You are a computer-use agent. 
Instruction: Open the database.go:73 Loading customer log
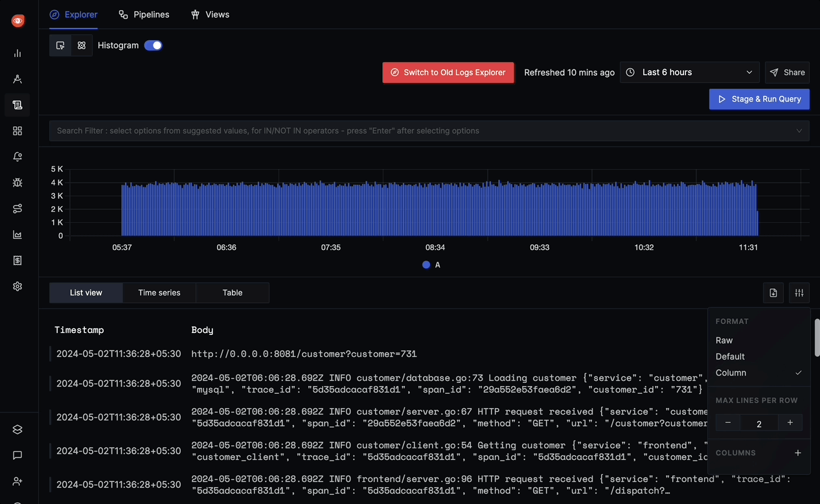coord(447,384)
